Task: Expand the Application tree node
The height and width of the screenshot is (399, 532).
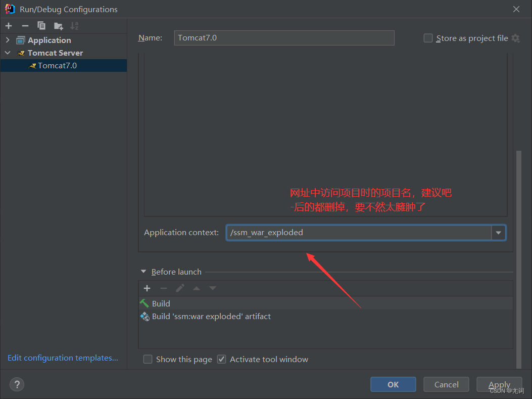Action: pyautogui.click(x=8, y=40)
